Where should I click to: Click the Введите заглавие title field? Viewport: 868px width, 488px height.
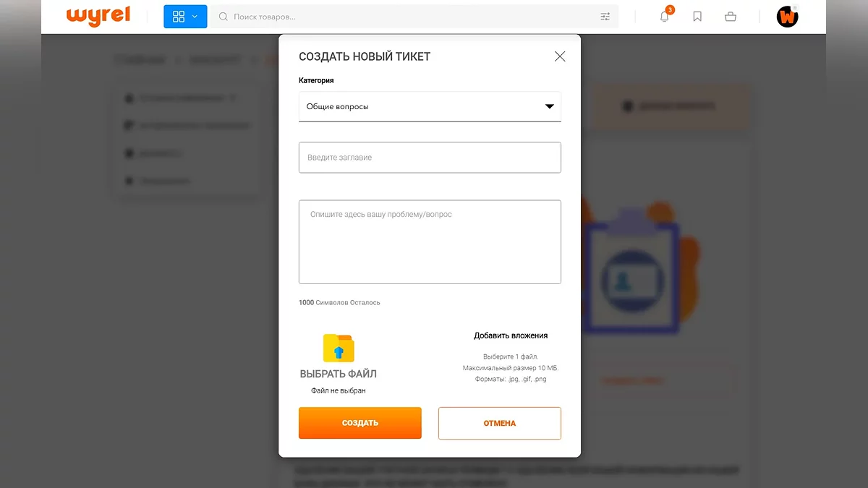tap(430, 158)
